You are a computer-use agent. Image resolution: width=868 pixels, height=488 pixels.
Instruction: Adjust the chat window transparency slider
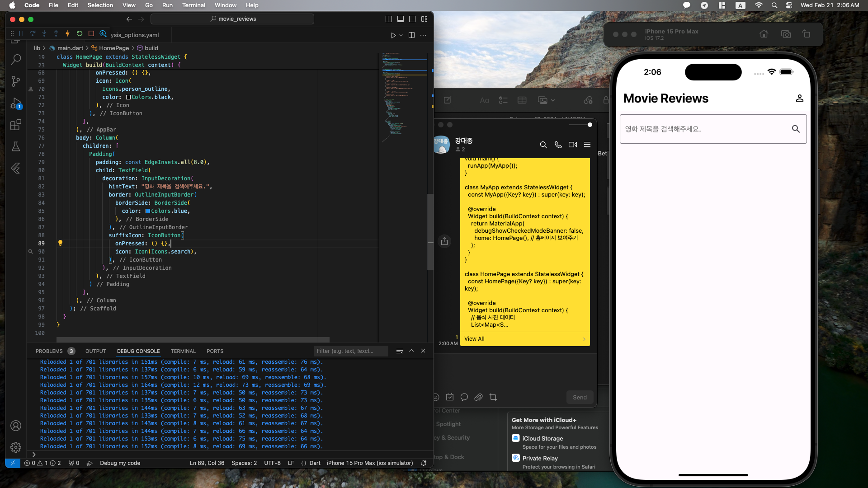pyautogui.click(x=580, y=125)
